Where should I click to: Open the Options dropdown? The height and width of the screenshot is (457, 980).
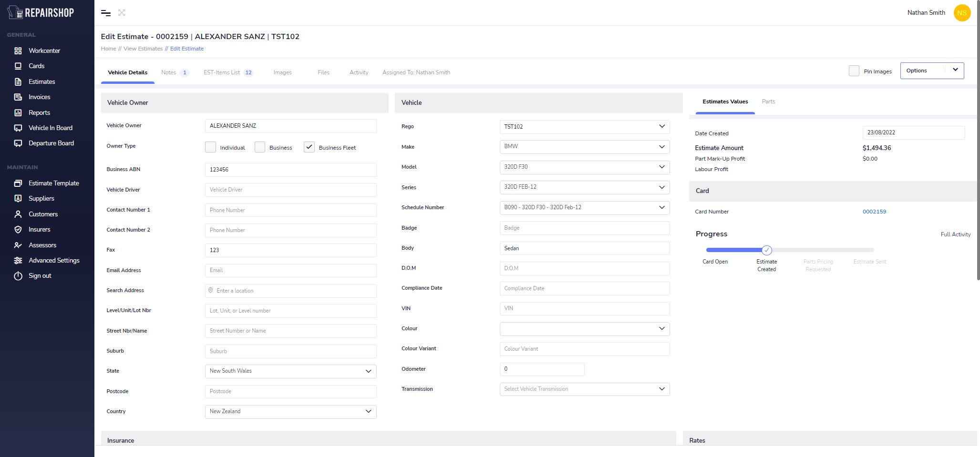tap(932, 71)
